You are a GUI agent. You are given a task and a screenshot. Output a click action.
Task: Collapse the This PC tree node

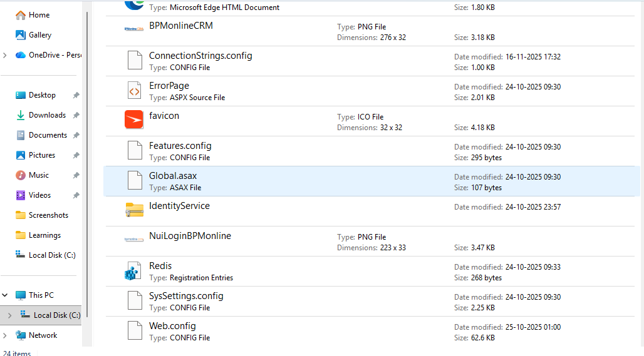6,295
